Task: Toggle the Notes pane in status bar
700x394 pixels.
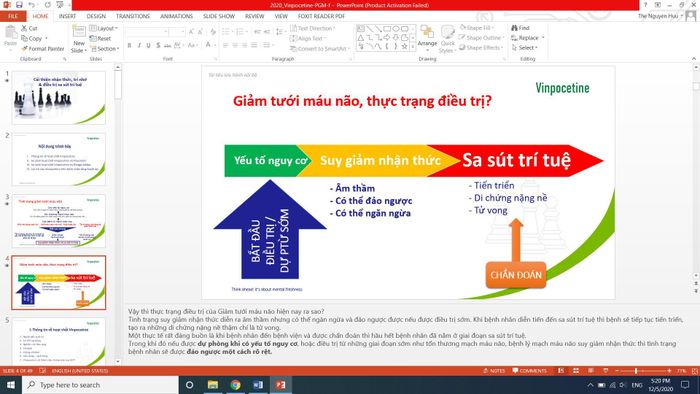Action: (494, 371)
